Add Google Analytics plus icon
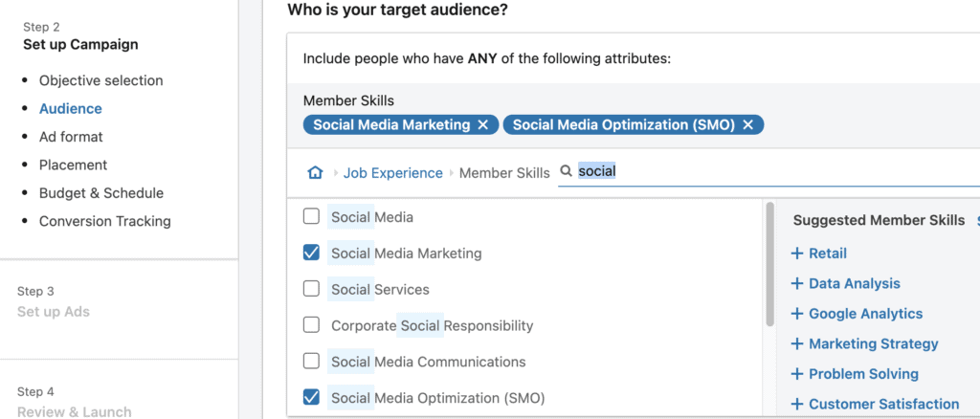This screenshot has width=980, height=419. coord(797,314)
